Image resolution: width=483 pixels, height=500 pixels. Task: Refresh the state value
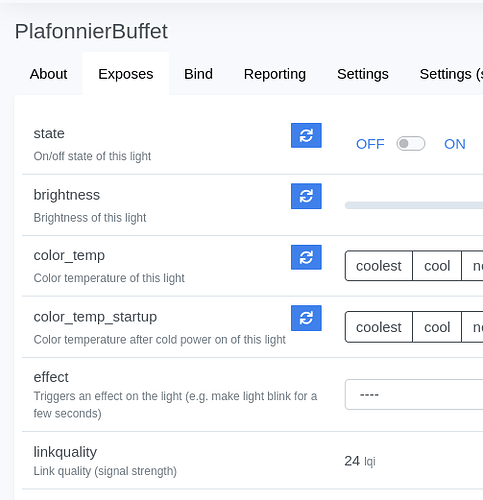pos(306,135)
